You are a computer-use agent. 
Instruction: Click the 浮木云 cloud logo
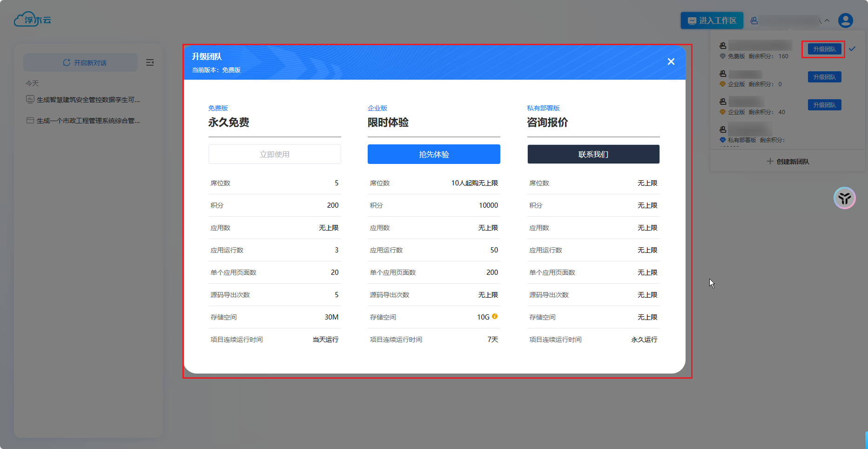click(32, 20)
